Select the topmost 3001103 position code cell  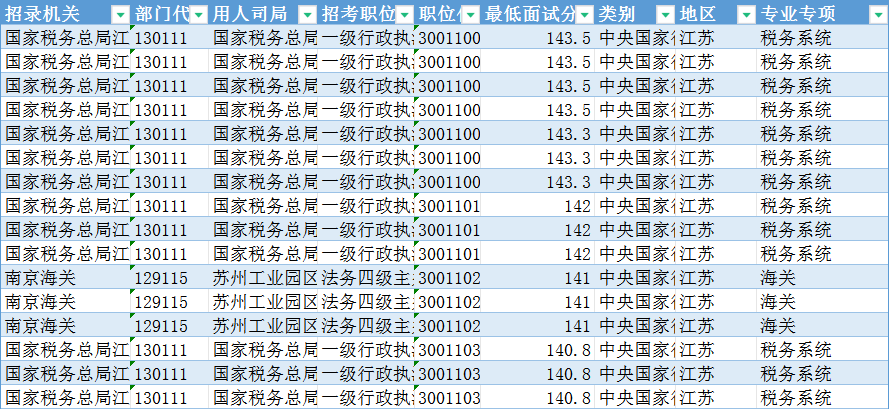coord(448,350)
